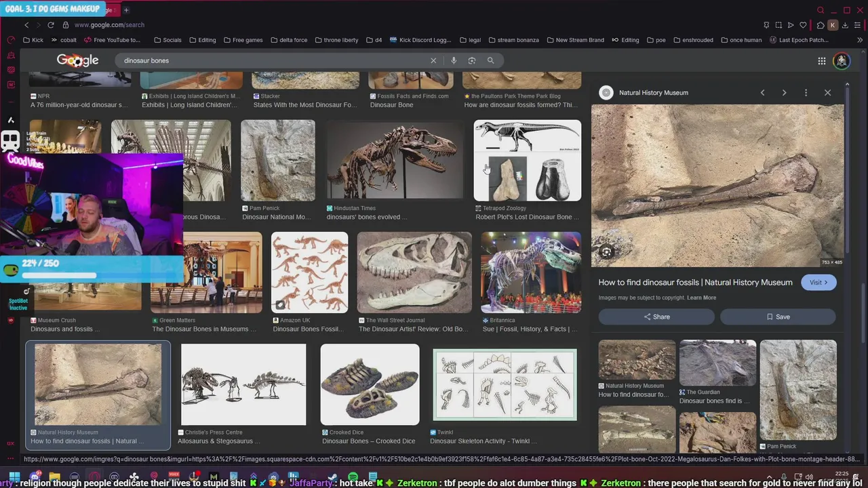Open the Google apps grid
868x488 pixels.
tap(821, 61)
